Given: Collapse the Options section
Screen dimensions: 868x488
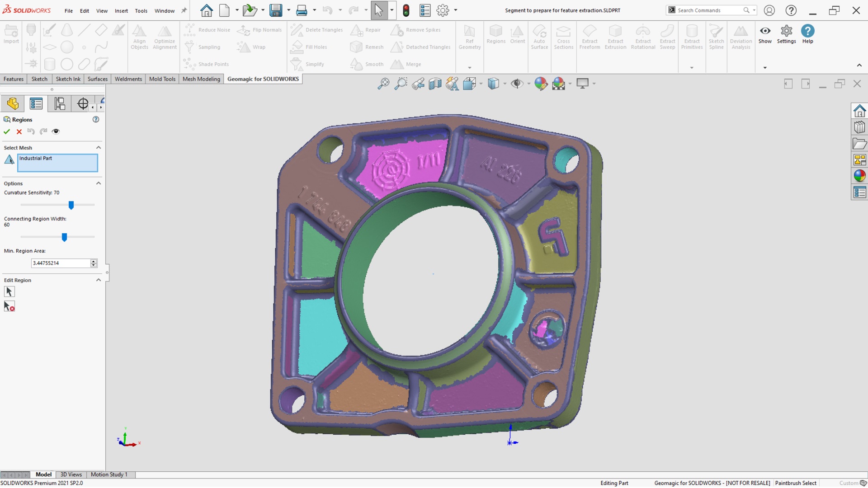Looking at the screenshot, I should (x=99, y=183).
